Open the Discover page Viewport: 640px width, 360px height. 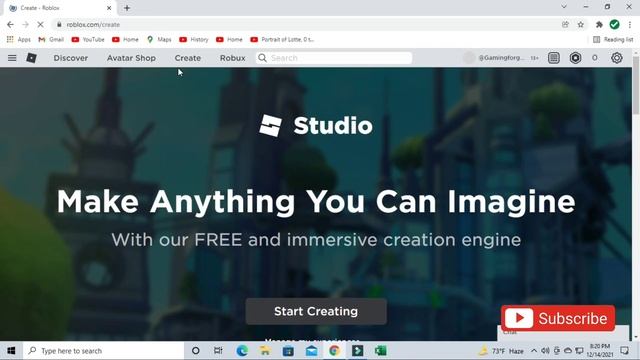[71, 58]
